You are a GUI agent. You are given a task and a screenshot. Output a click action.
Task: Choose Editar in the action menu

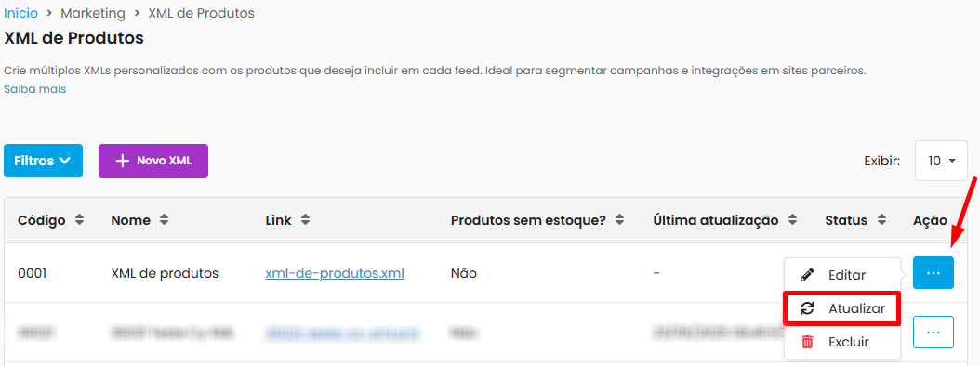841,275
